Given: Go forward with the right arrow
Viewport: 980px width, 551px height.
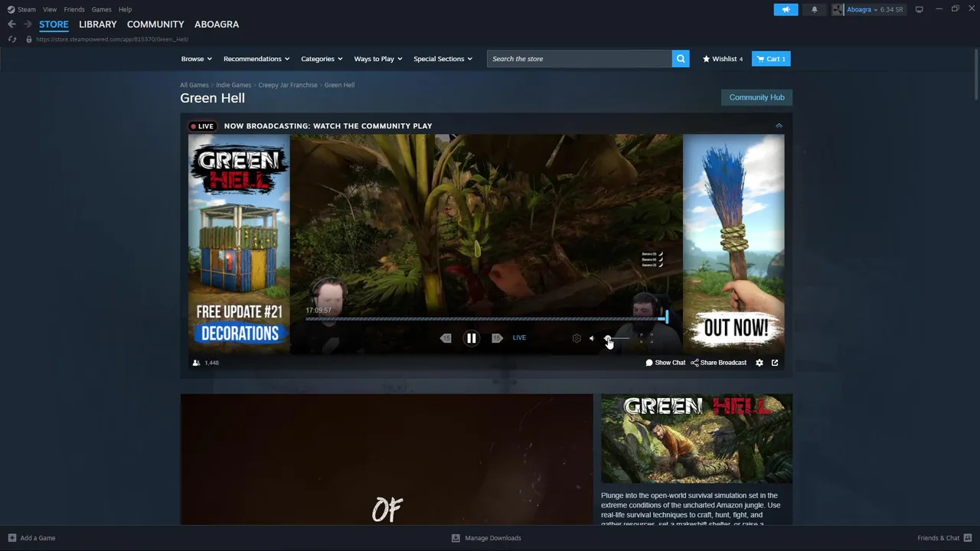Looking at the screenshot, I should (x=28, y=24).
